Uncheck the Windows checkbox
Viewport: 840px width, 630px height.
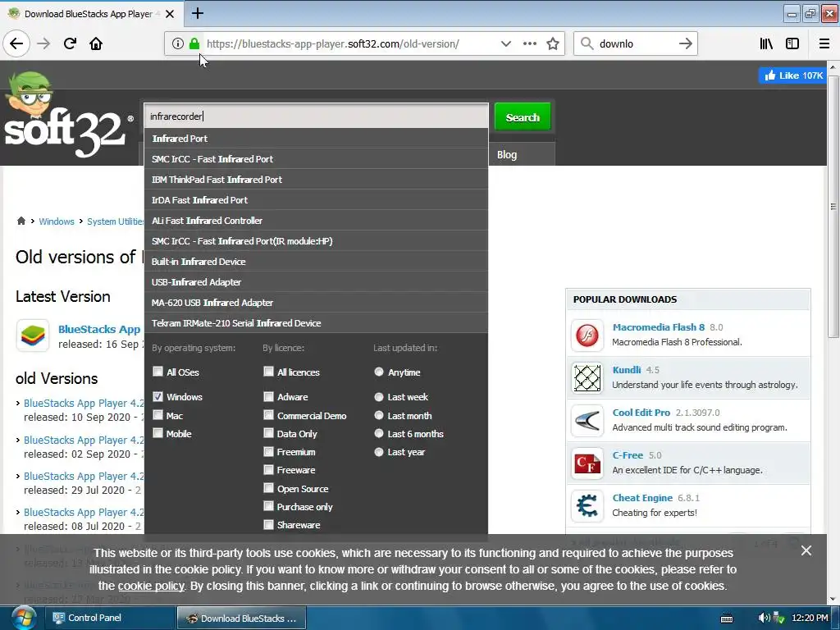click(x=157, y=396)
